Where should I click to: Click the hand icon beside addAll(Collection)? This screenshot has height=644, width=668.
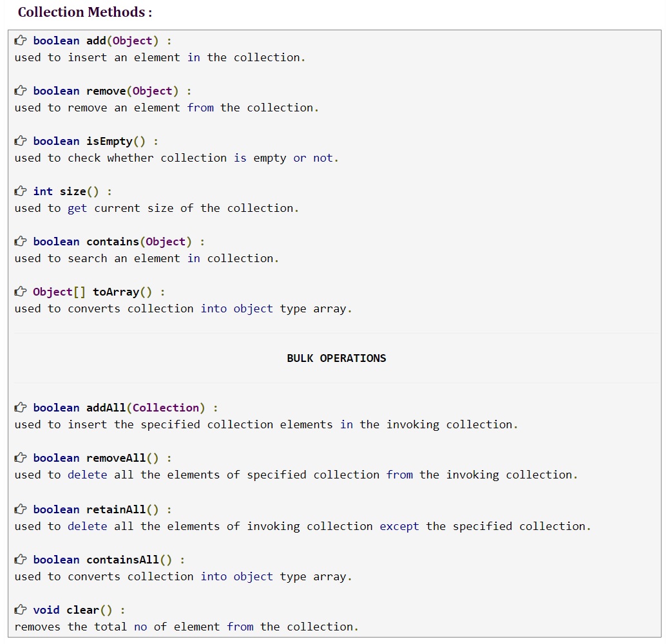click(x=20, y=407)
